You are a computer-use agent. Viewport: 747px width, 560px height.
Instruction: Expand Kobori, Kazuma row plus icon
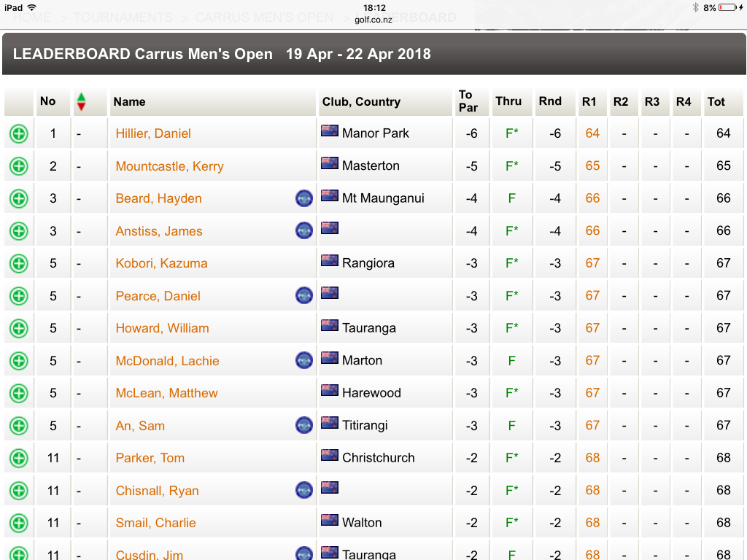tap(19, 263)
